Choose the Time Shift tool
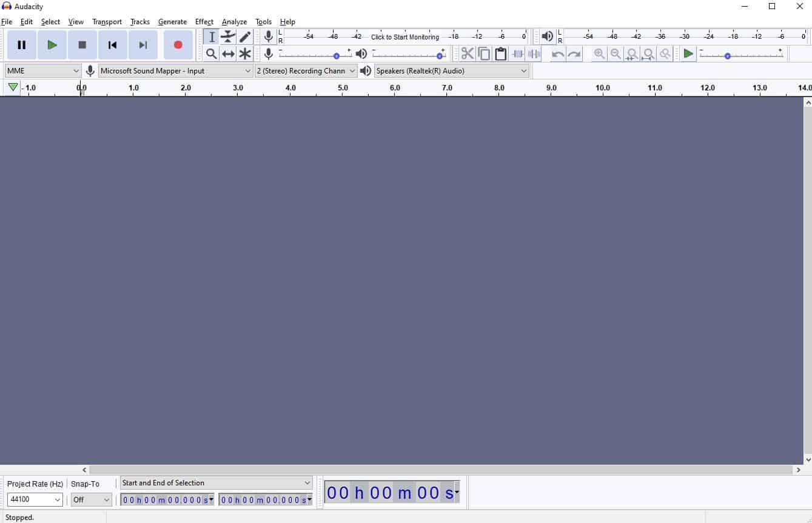 (228, 54)
